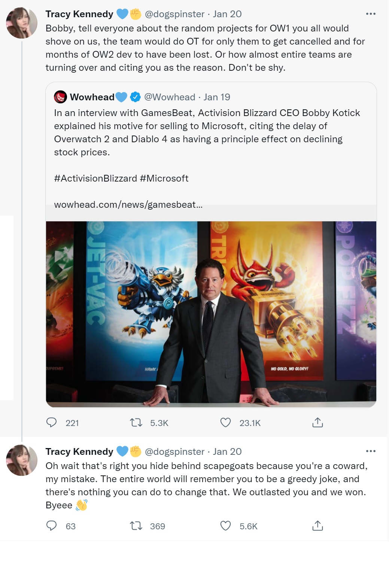
Task: Share the second tweet about scapegoats
Action: point(317,526)
